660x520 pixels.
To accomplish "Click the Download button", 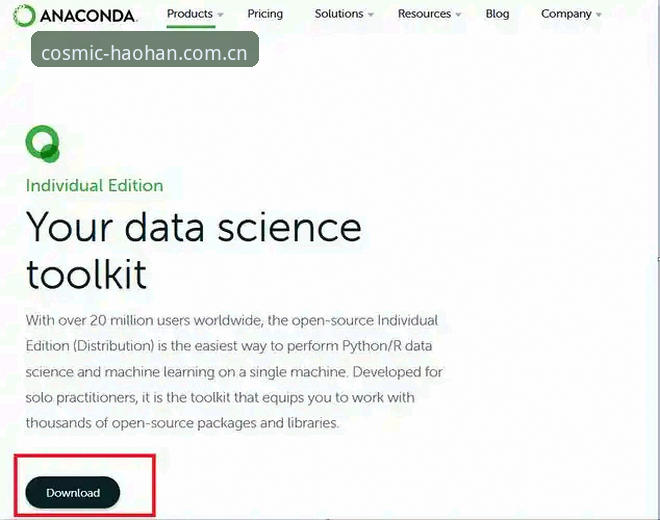I will [x=73, y=492].
